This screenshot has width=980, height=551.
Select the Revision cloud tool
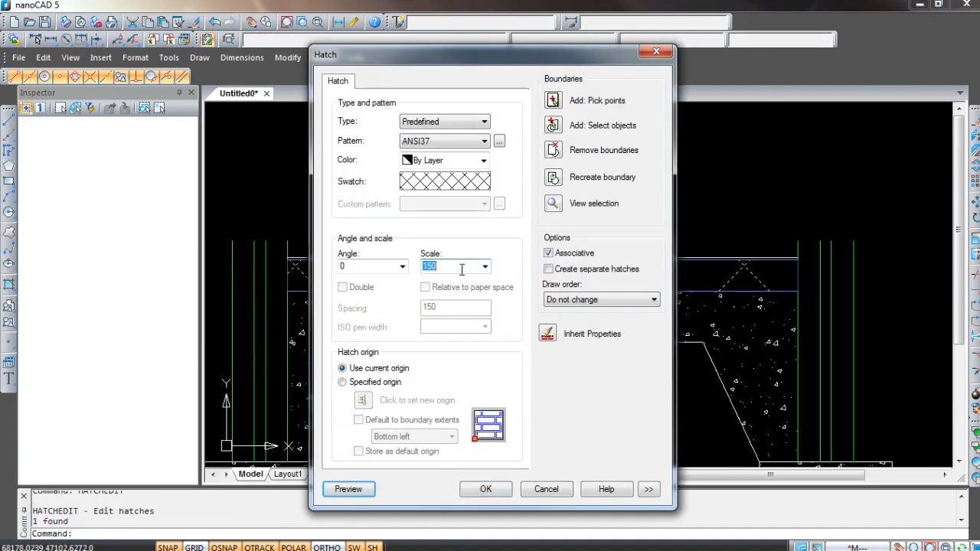pyautogui.click(x=8, y=233)
